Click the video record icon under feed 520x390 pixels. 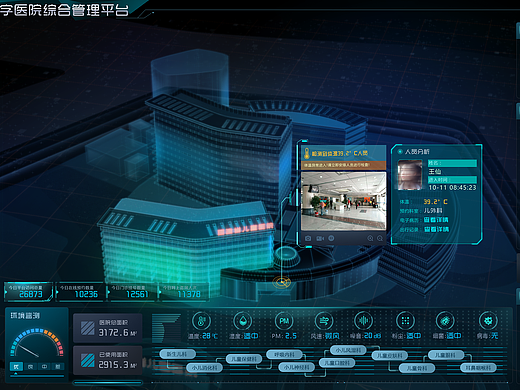[x=320, y=238]
